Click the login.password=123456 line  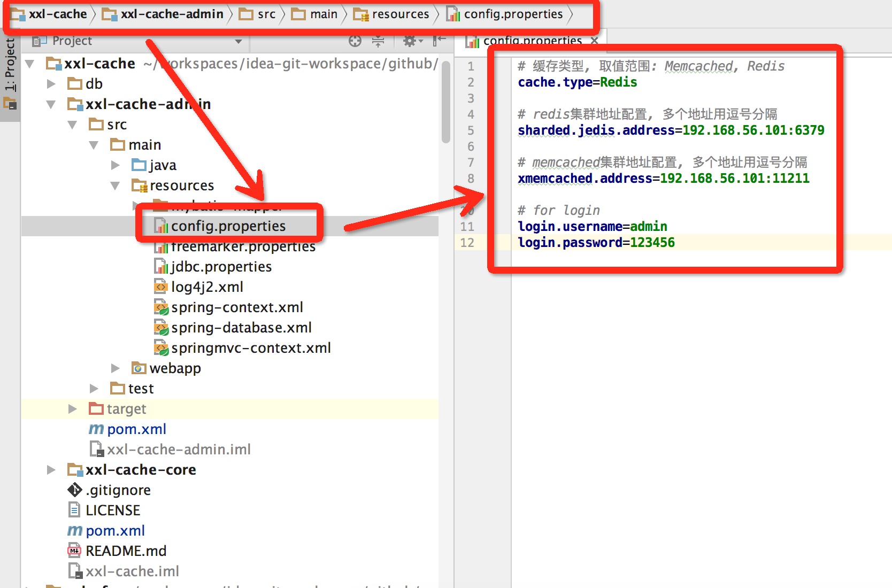tap(596, 243)
